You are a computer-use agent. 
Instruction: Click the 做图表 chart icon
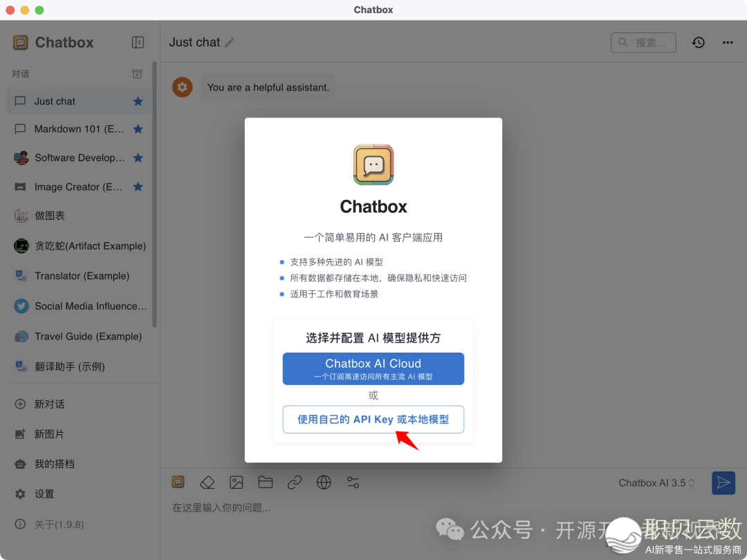click(x=21, y=216)
